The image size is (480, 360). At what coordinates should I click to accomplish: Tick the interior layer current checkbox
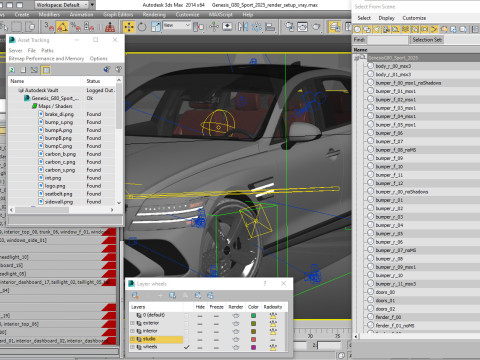(x=186, y=331)
